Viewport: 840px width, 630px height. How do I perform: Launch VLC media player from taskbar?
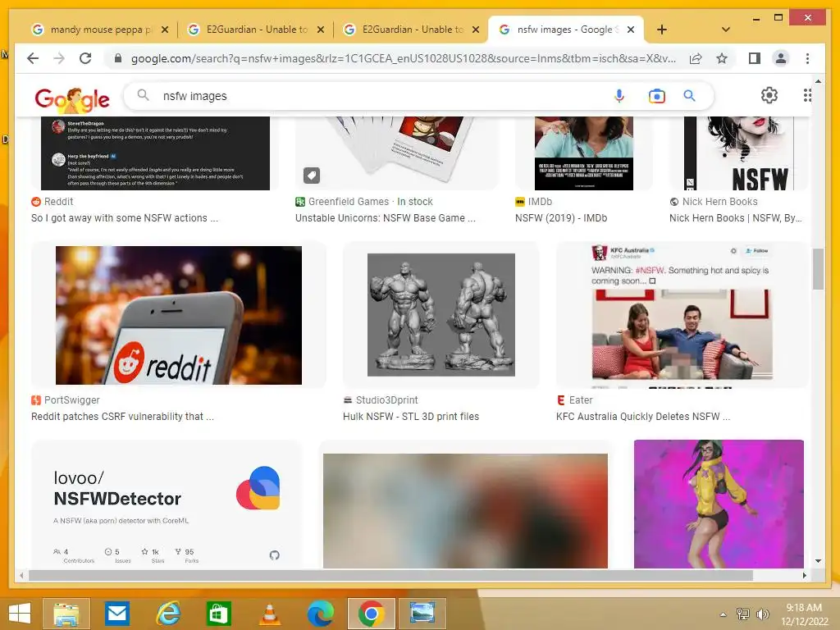point(269,614)
